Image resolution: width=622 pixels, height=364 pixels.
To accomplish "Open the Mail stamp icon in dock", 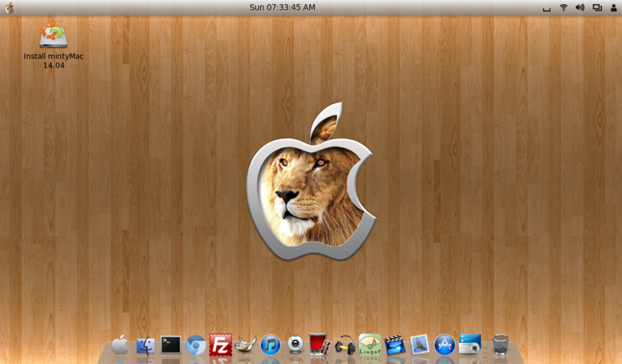I will pyautogui.click(x=420, y=345).
